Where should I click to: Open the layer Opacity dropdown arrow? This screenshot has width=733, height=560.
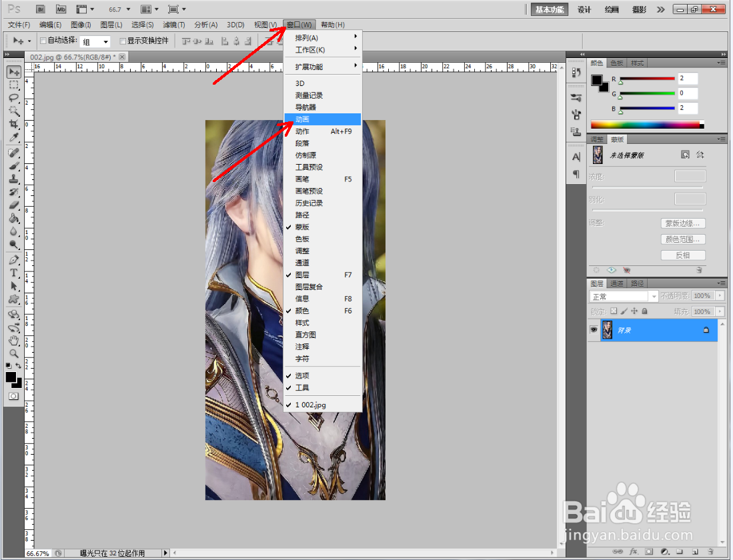pyautogui.click(x=720, y=296)
